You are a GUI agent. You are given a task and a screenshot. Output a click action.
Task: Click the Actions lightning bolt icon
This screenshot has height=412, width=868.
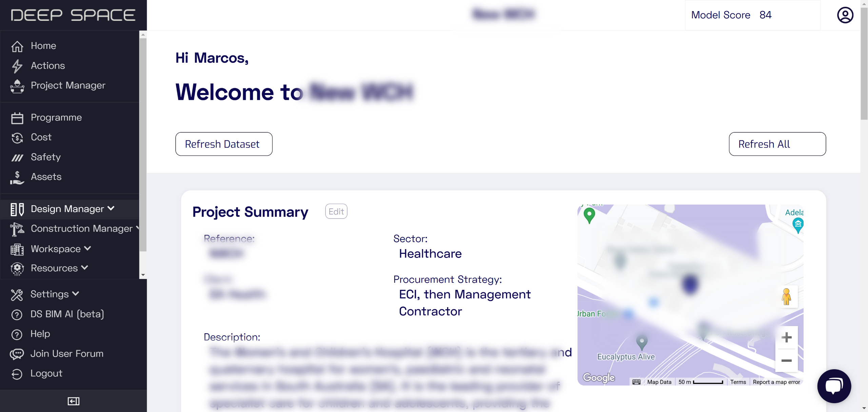[17, 66]
